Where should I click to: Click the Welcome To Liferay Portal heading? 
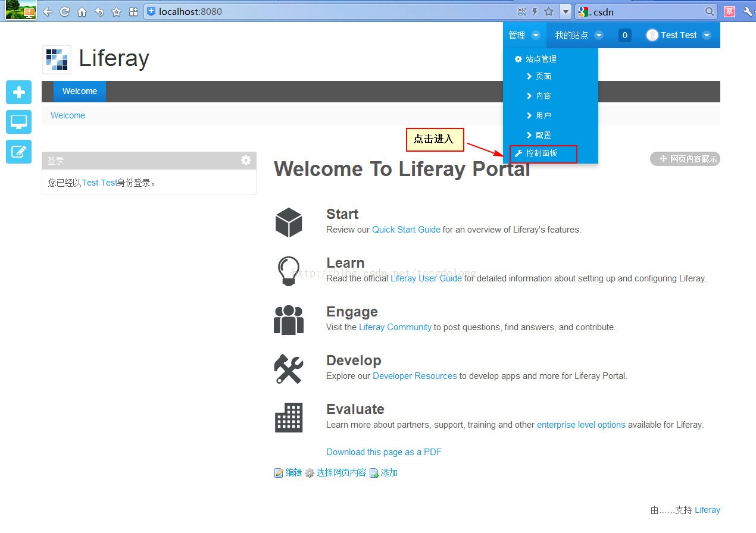pyautogui.click(x=402, y=169)
